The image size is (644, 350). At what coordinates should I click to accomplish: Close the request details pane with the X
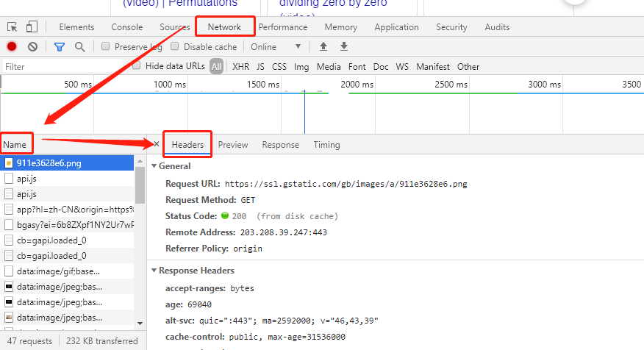(x=157, y=144)
